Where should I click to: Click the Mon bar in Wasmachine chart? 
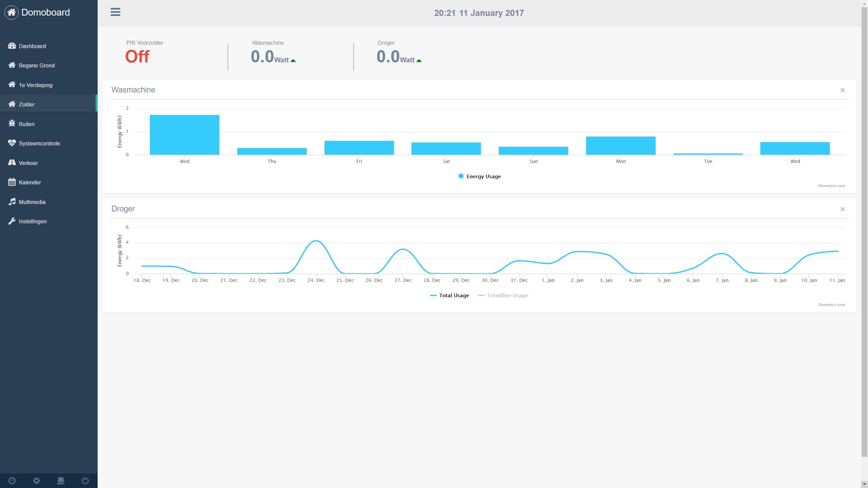tap(621, 146)
